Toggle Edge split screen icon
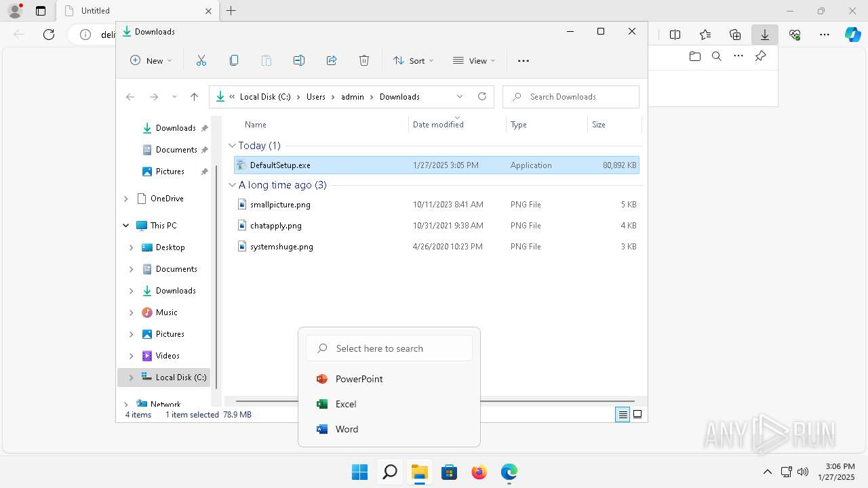Viewport: 868px width, 488px height. [675, 35]
